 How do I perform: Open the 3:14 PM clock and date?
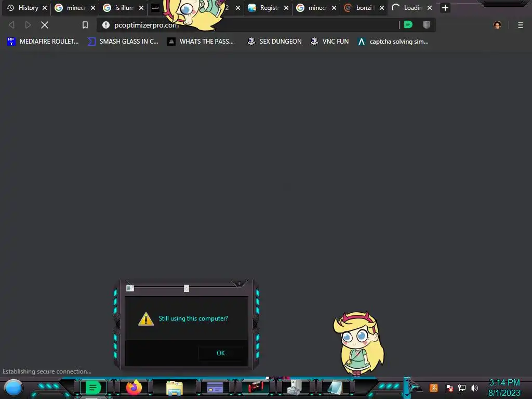[504, 388]
